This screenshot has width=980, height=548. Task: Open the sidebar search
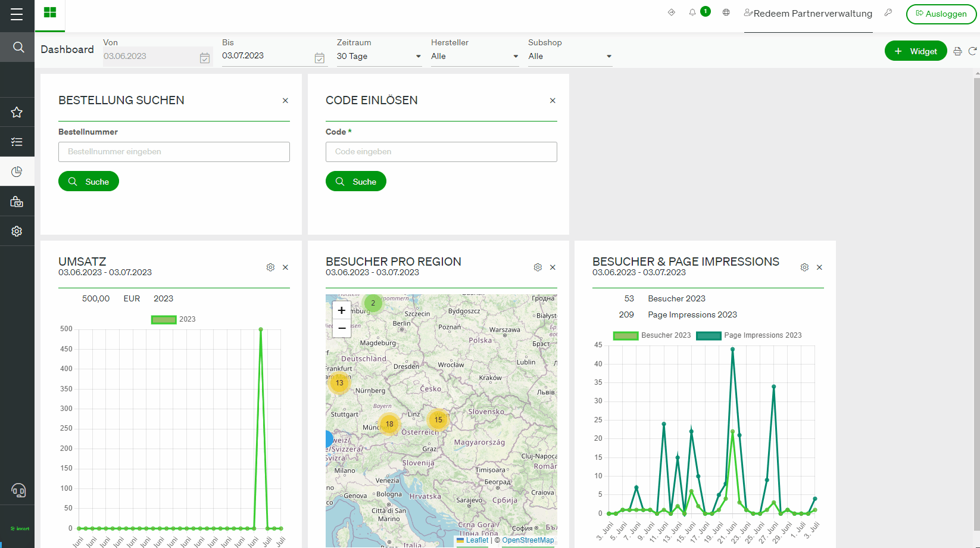(18, 47)
